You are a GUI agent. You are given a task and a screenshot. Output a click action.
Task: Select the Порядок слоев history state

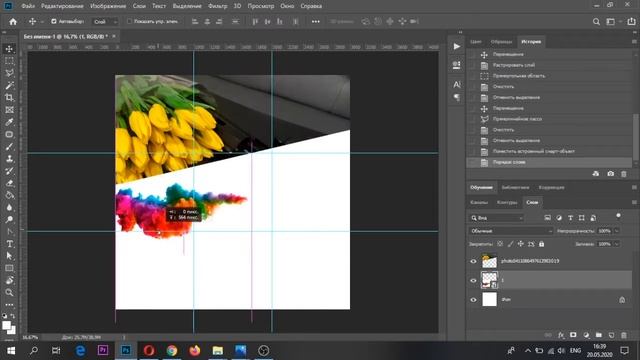(549, 162)
